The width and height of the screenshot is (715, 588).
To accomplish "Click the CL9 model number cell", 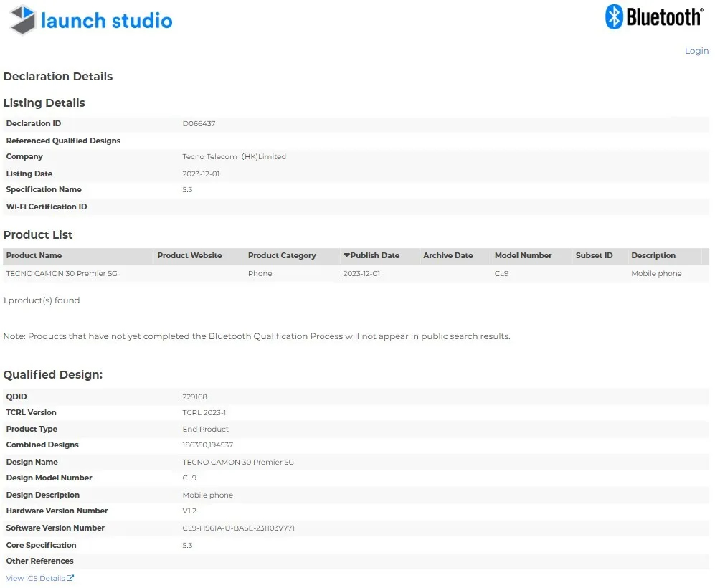I will 501,273.
